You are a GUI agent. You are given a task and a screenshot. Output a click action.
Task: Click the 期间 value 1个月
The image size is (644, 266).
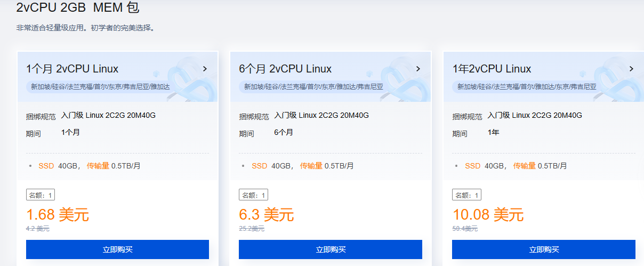tap(70, 132)
